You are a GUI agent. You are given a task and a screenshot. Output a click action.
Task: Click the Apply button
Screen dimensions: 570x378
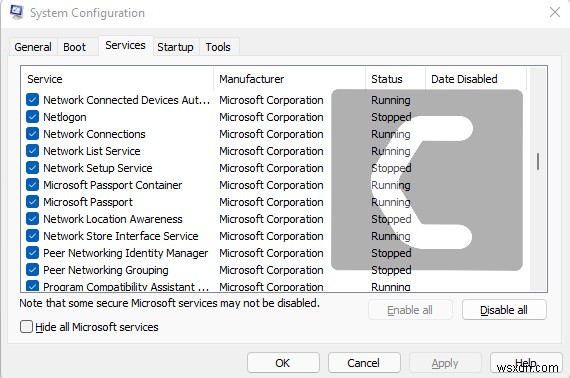click(445, 363)
